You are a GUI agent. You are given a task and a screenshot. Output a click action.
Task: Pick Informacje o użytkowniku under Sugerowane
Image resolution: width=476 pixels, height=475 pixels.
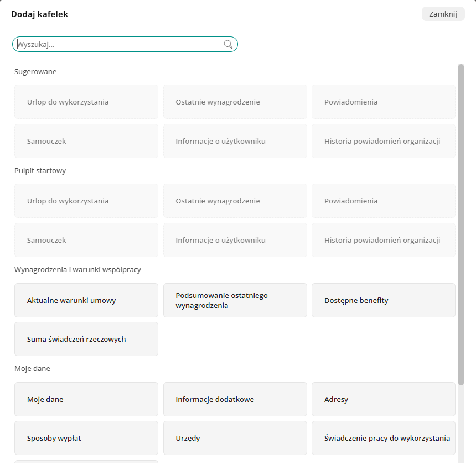pos(235,141)
